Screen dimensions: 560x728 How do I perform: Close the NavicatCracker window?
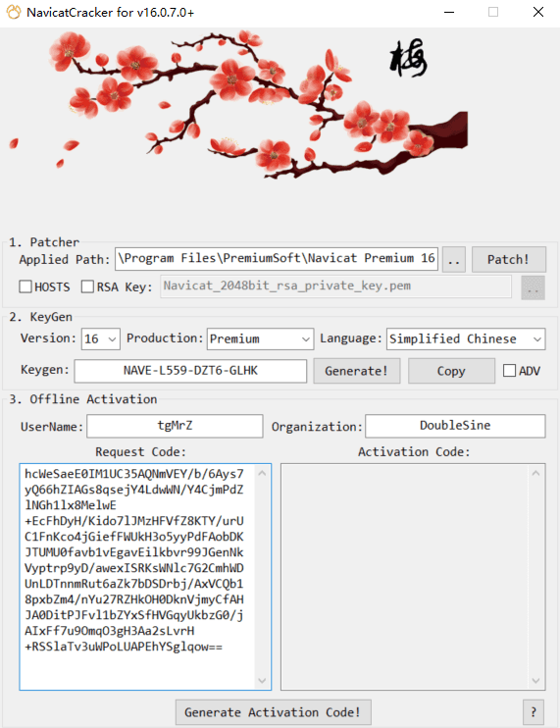coord(538,12)
